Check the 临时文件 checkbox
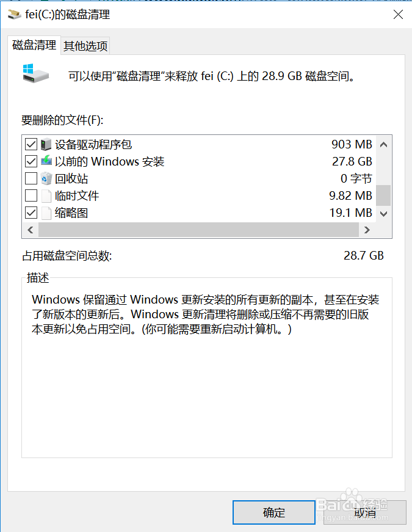Screen dimensions: 412x532 pyautogui.click(x=31, y=196)
